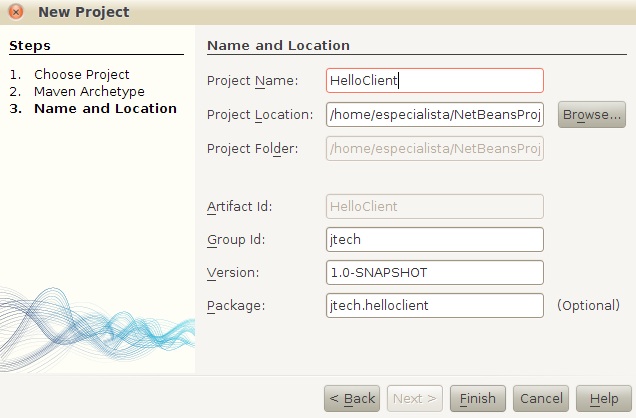Select step 2 Maven Archetype
The image size is (636, 418).
(x=89, y=92)
